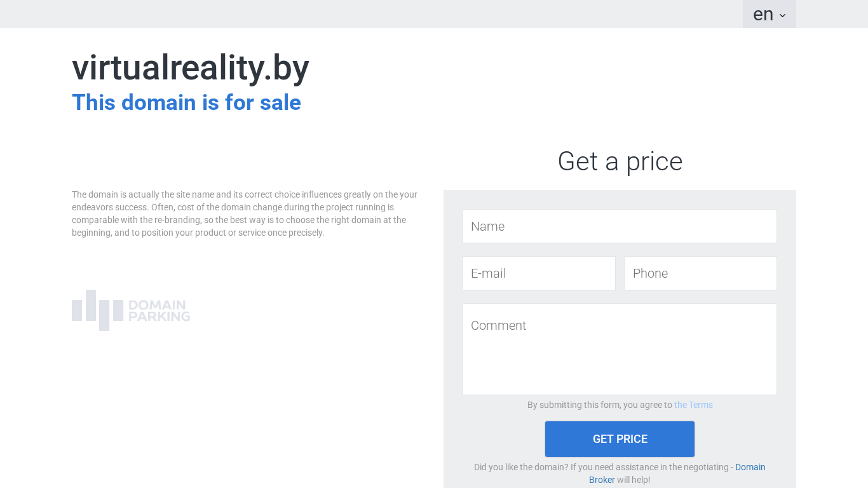Image resolution: width=868 pixels, height=488 pixels.
Task: Follow the Domain Broker link
Action: coord(750,467)
